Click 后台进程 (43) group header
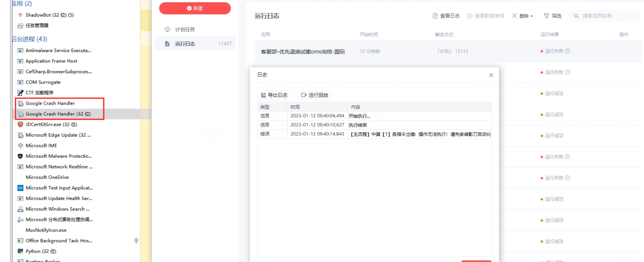The image size is (644, 262). 30,39
